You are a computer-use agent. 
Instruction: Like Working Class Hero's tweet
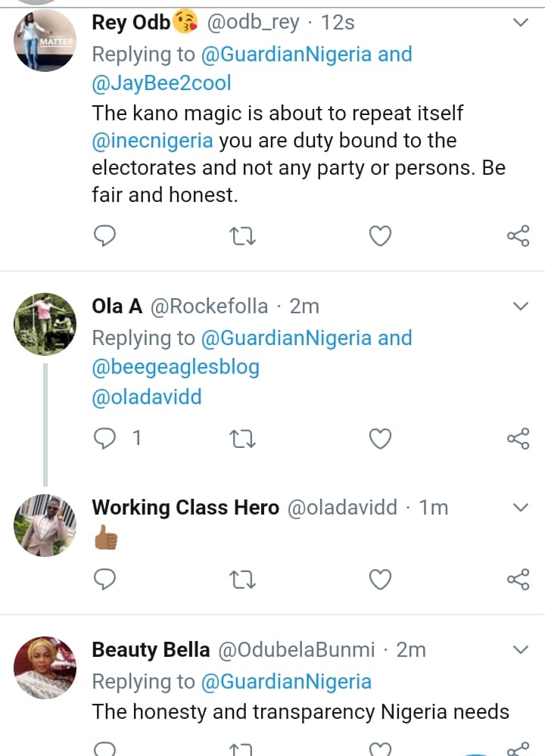[380, 580]
